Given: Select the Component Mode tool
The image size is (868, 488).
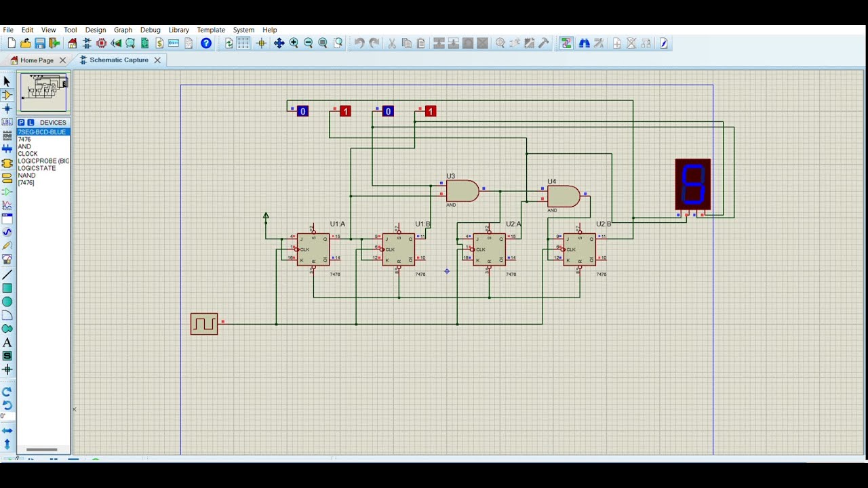Looking at the screenshot, I should 7,95.
